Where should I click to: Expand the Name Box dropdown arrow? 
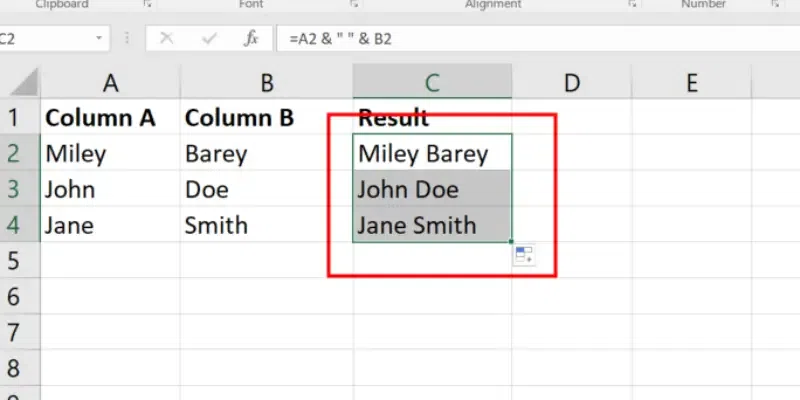pos(100,39)
